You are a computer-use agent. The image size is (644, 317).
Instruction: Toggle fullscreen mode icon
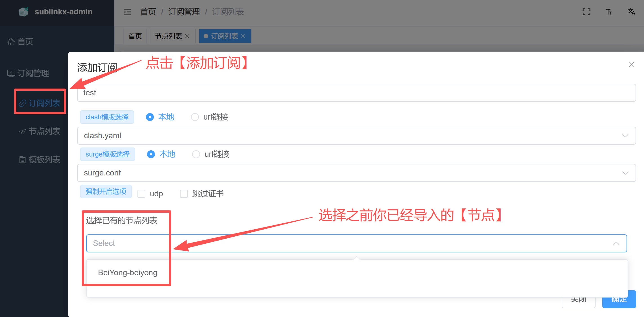coord(586,12)
